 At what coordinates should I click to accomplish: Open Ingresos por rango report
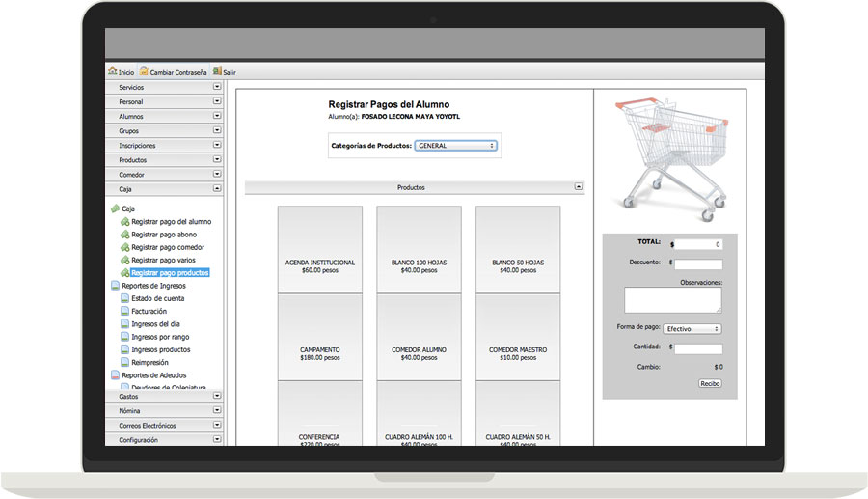(x=160, y=337)
